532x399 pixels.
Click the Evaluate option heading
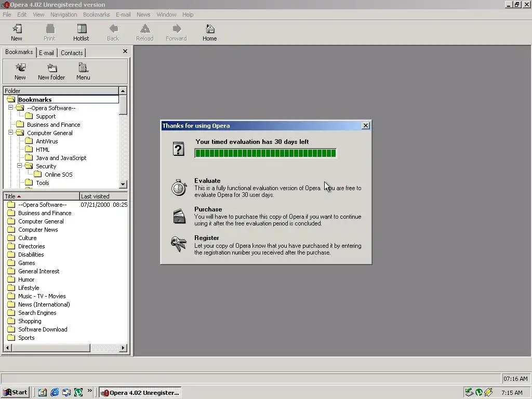pyautogui.click(x=207, y=181)
